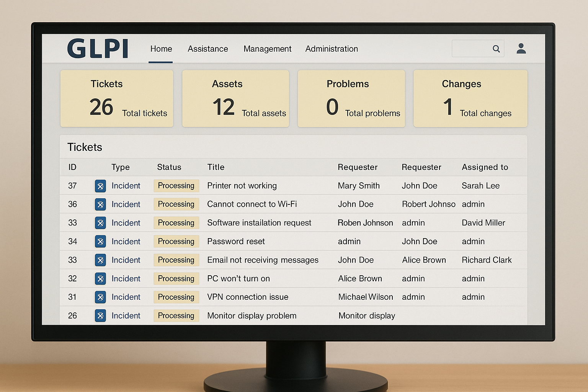Click the incident icon for ticket 26
588x392 pixels.
coord(100,316)
